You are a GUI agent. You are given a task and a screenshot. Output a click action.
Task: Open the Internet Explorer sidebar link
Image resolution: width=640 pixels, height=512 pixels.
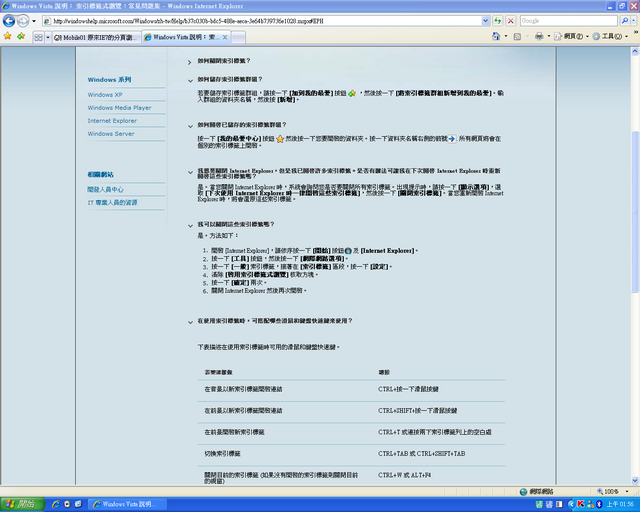(112, 121)
